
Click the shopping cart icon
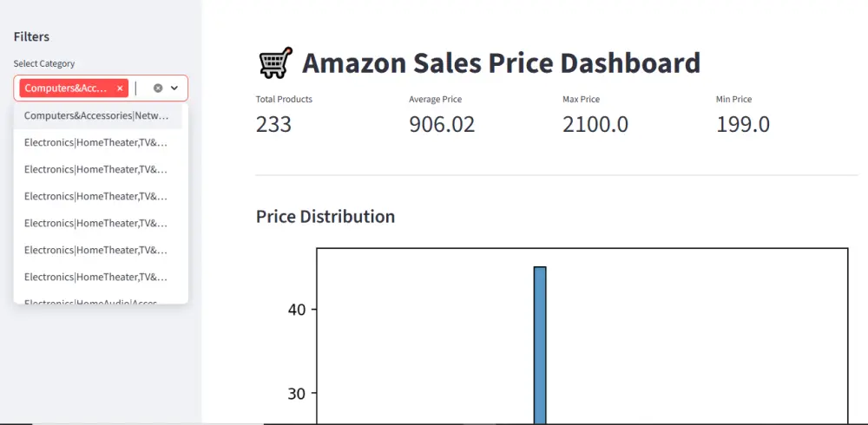tap(274, 63)
